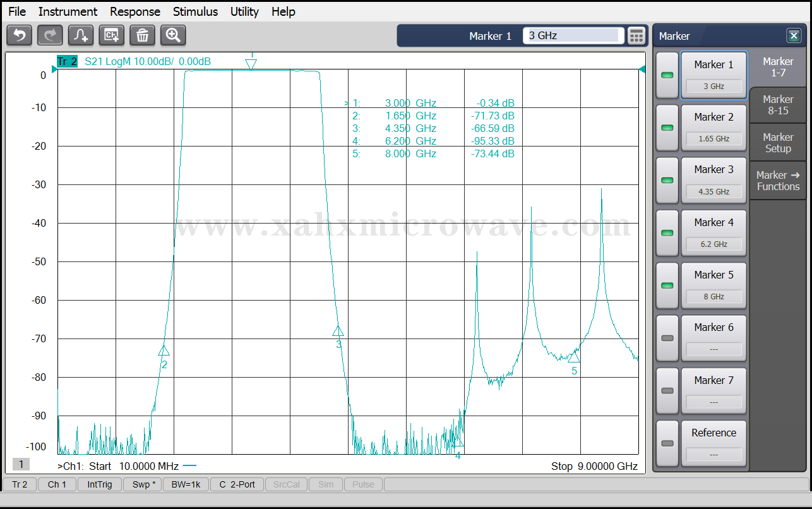Switch to Marker 1-7 tab
The height and width of the screenshot is (509, 812).
778,67
